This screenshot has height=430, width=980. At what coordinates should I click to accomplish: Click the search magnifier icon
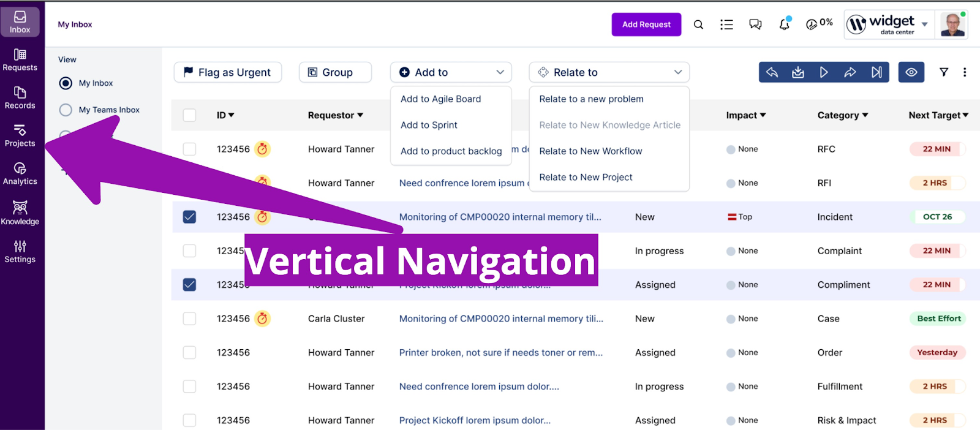pos(698,25)
